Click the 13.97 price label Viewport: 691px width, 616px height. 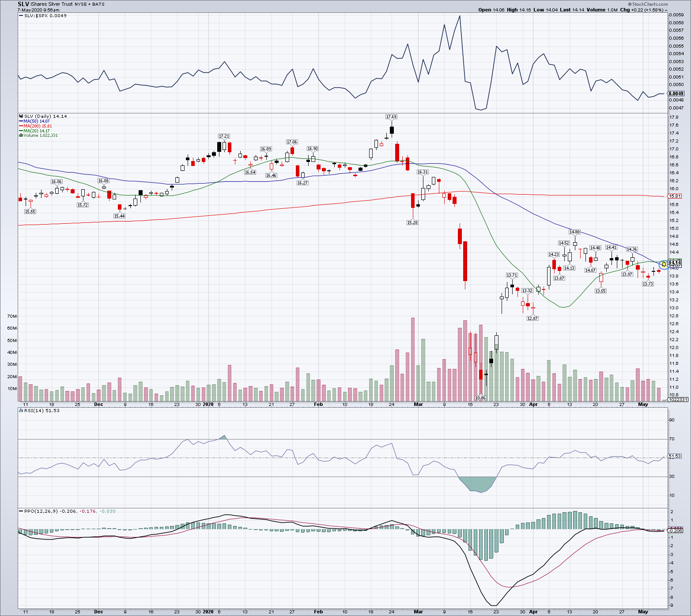pyautogui.click(x=627, y=274)
